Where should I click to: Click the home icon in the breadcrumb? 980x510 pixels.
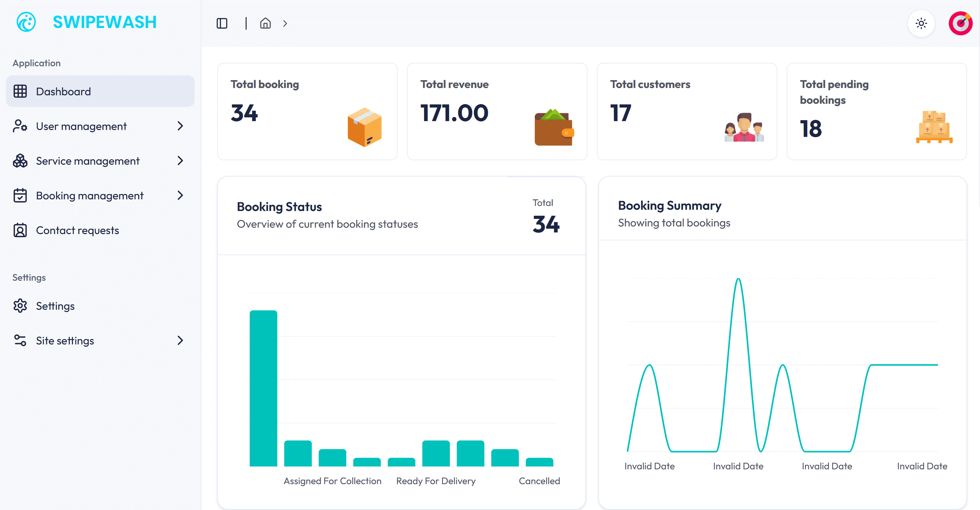pos(265,23)
